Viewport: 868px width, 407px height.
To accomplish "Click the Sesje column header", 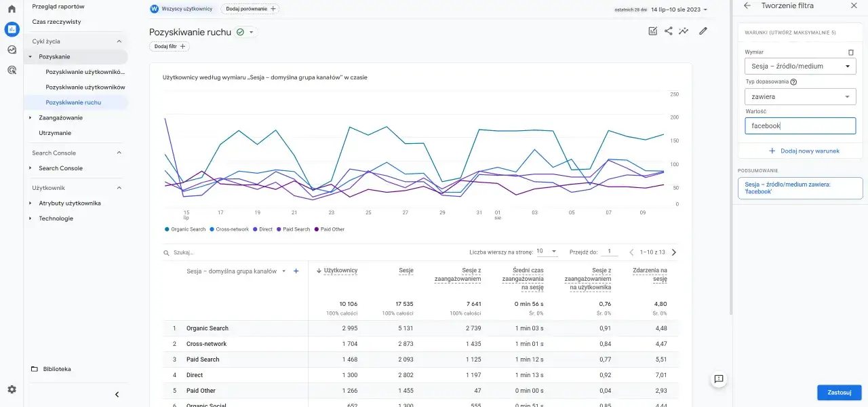I will click(406, 271).
